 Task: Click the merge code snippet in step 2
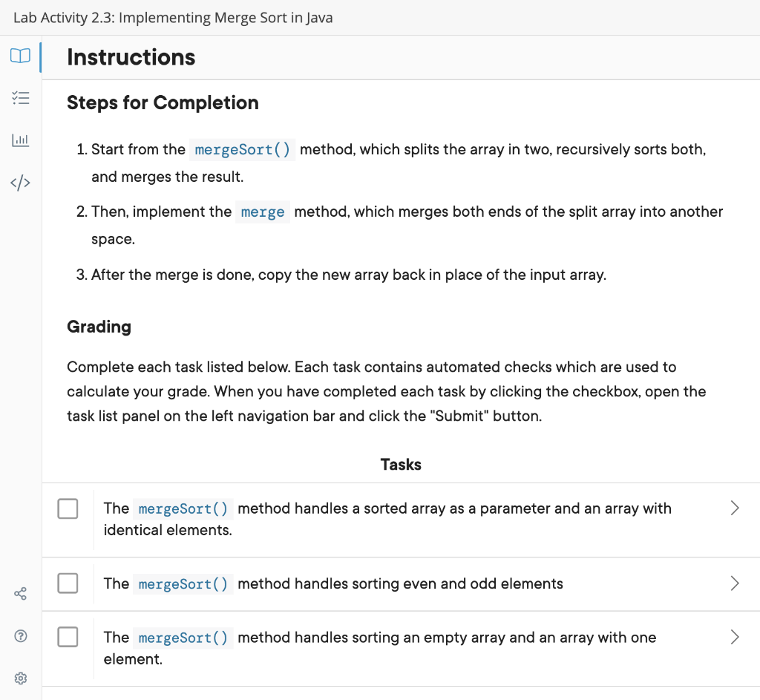[262, 212]
